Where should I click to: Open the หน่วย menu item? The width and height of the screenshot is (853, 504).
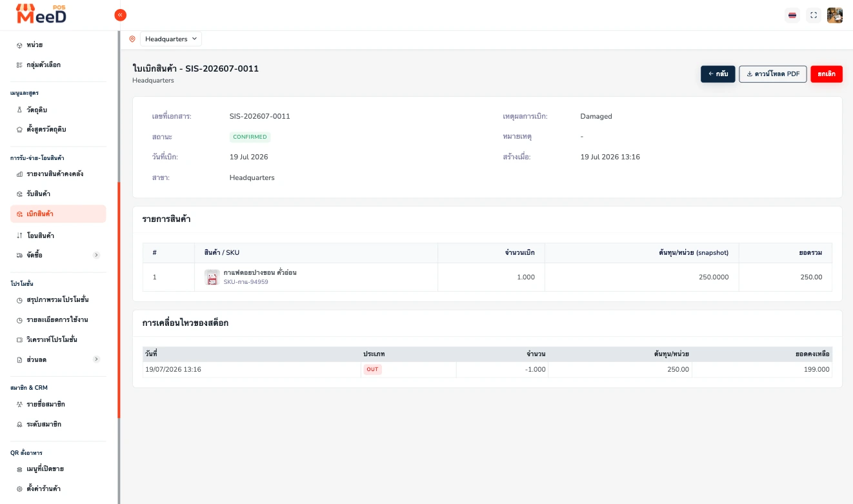click(x=58, y=45)
